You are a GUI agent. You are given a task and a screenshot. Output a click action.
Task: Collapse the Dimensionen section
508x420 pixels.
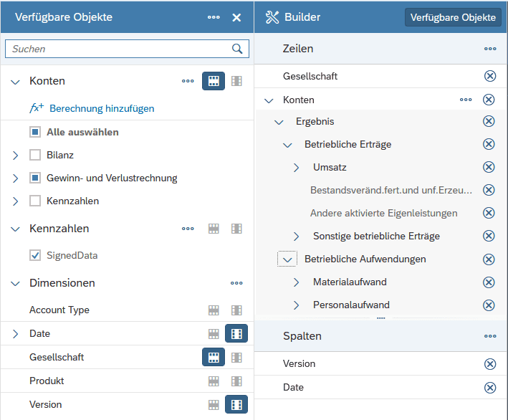coord(16,283)
